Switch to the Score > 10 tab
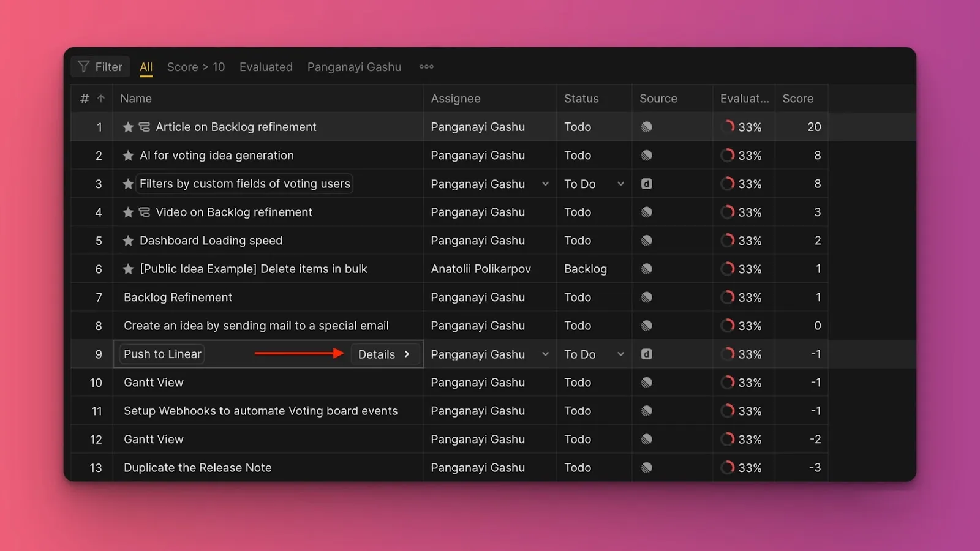This screenshot has height=551, width=980. click(x=196, y=67)
